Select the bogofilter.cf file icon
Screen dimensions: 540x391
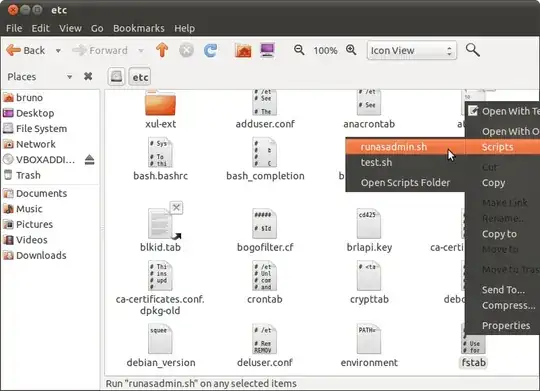coord(264,224)
